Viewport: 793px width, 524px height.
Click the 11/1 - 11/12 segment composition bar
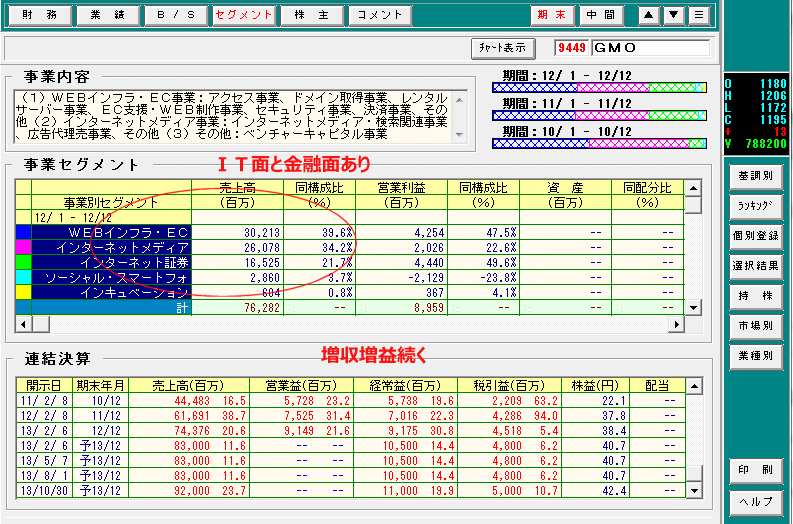[x=599, y=116]
